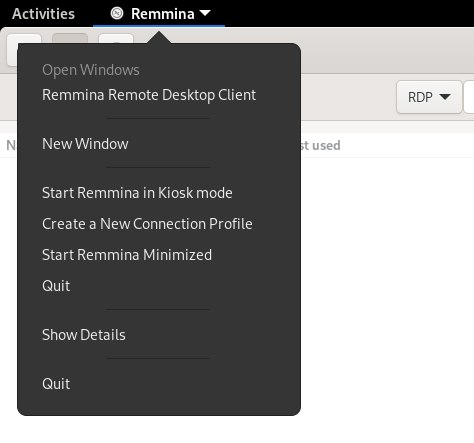
Task: Choose Start Remmina Minimized
Action: [x=159, y=255]
